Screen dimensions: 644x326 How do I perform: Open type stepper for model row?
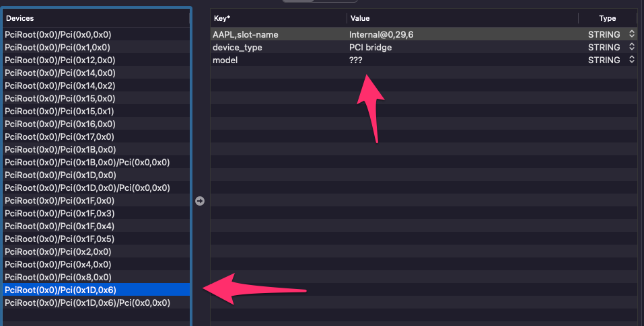tap(632, 60)
